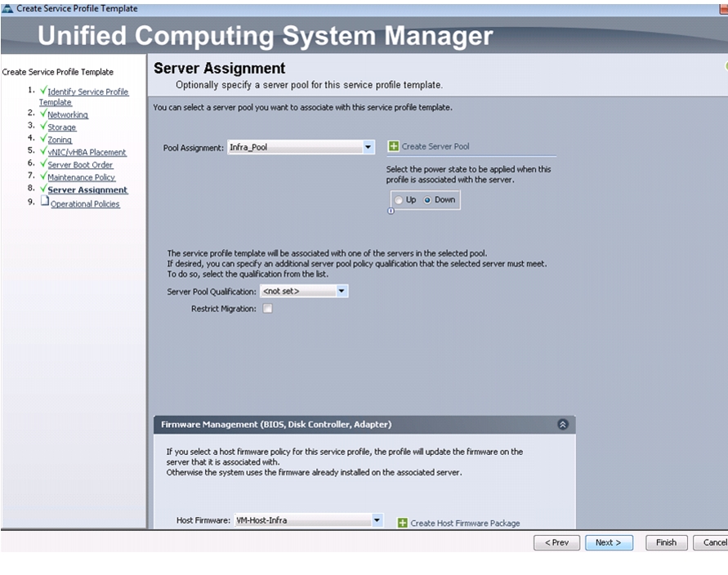The width and height of the screenshot is (728, 575).
Task: Click the checkmark beside vNIC/vHBA Placement
Action: (x=43, y=150)
